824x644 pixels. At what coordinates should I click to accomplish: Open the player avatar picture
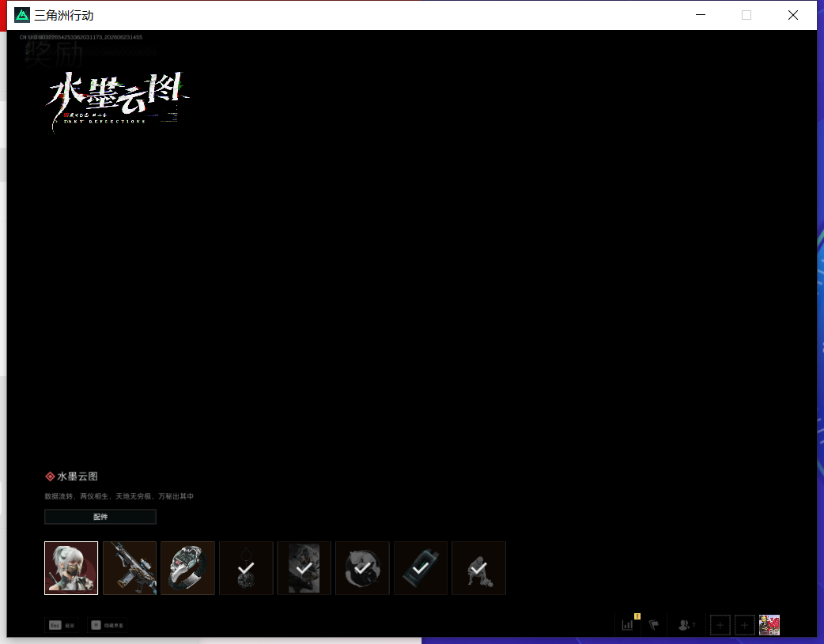point(769,625)
